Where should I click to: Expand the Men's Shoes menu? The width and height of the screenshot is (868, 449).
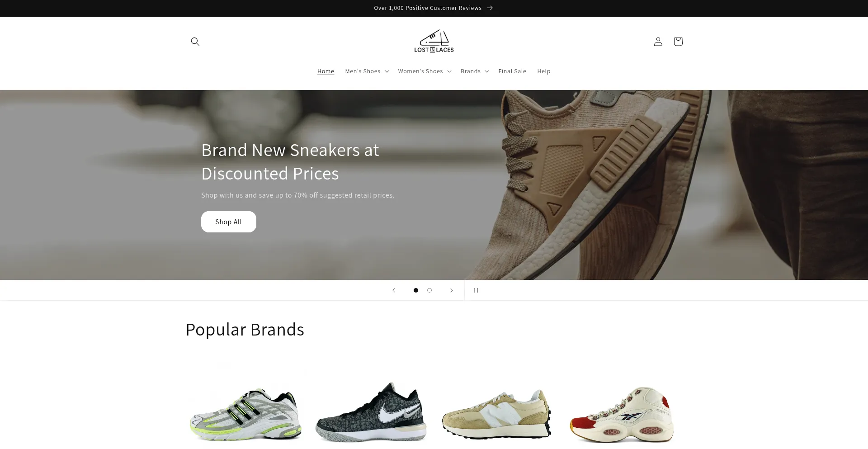point(367,71)
